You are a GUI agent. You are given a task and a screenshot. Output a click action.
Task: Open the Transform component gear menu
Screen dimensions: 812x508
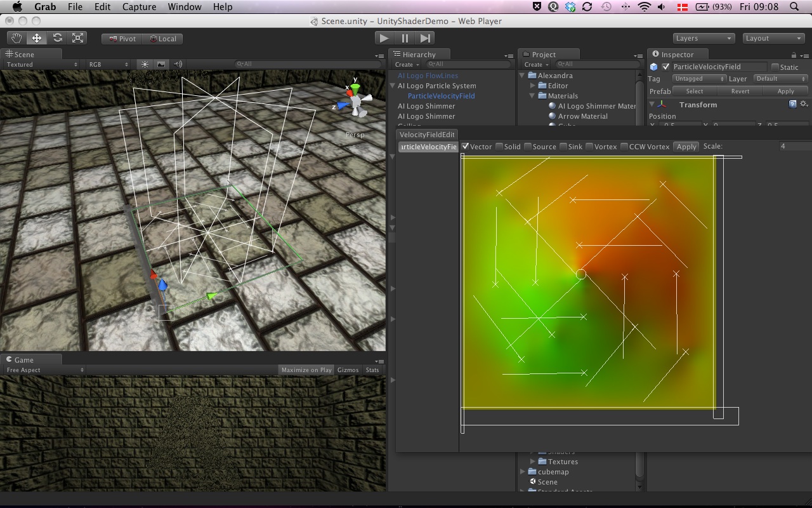(804, 104)
